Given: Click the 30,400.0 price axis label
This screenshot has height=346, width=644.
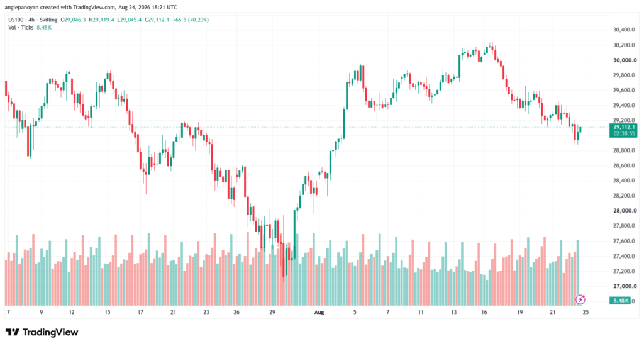Looking at the screenshot, I should click(625, 30).
